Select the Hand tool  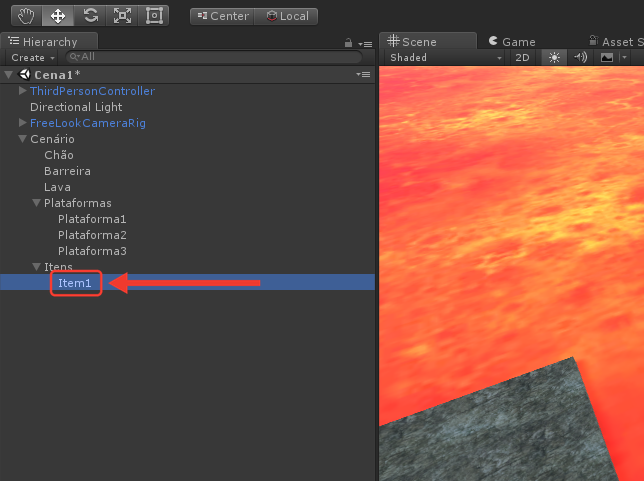(x=26, y=16)
